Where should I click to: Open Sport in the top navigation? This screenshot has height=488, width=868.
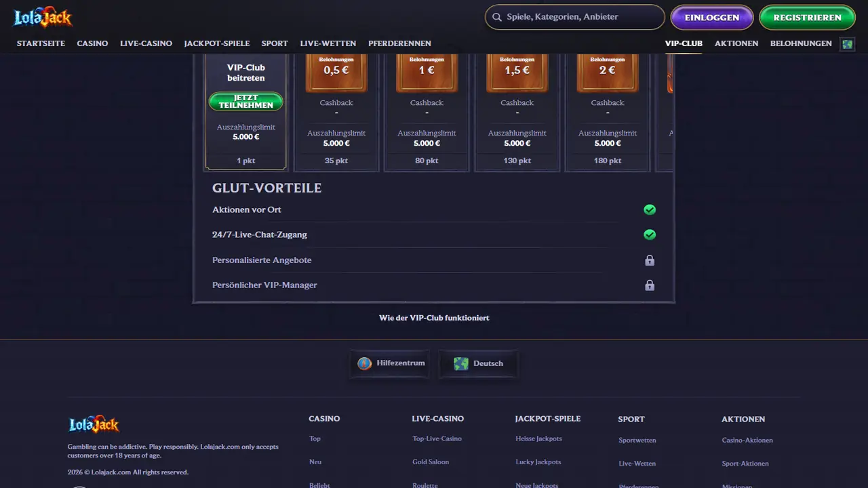tap(275, 43)
